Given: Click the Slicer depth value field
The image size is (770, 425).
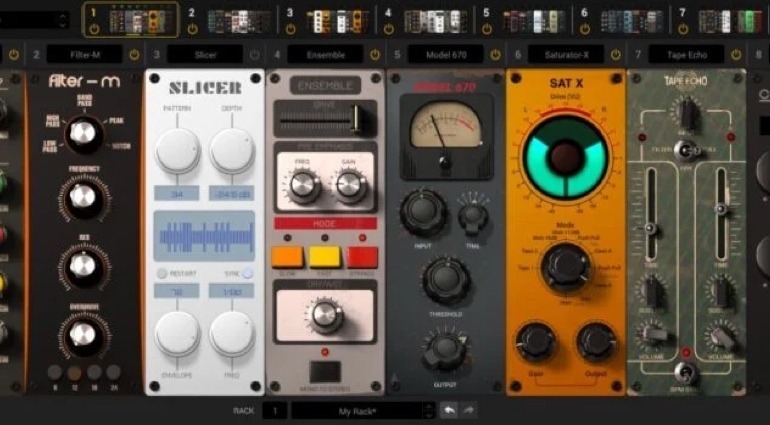Looking at the screenshot, I should 231,193.
